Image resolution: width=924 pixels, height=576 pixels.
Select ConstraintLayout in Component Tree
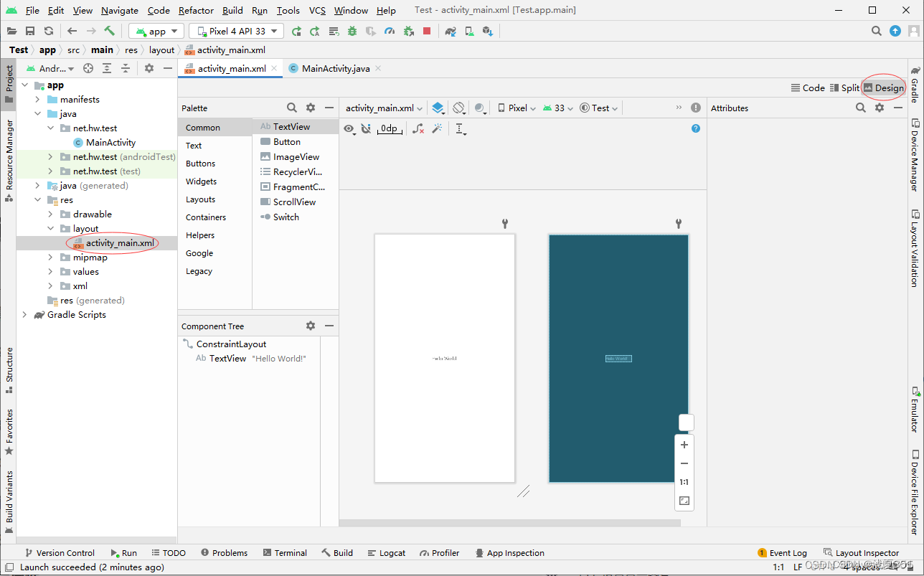pos(231,344)
